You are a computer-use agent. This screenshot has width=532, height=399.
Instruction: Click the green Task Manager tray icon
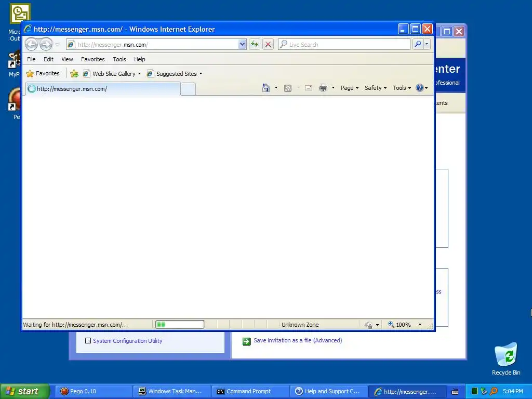pyautogui.click(x=475, y=391)
